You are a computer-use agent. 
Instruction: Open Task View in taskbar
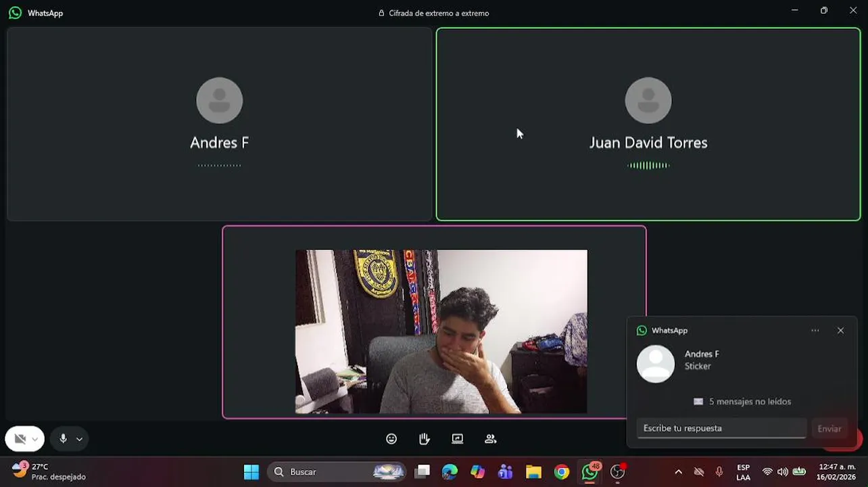pos(423,472)
